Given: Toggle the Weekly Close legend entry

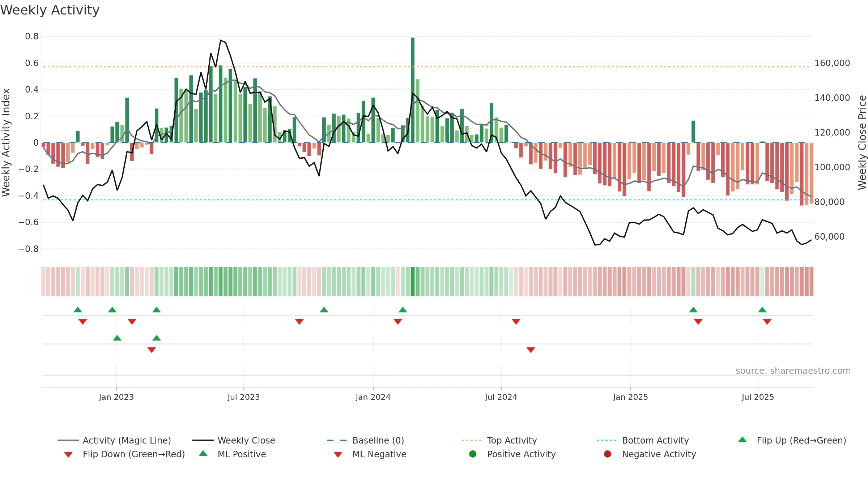Looking at the screenshot, I should 234,440.
